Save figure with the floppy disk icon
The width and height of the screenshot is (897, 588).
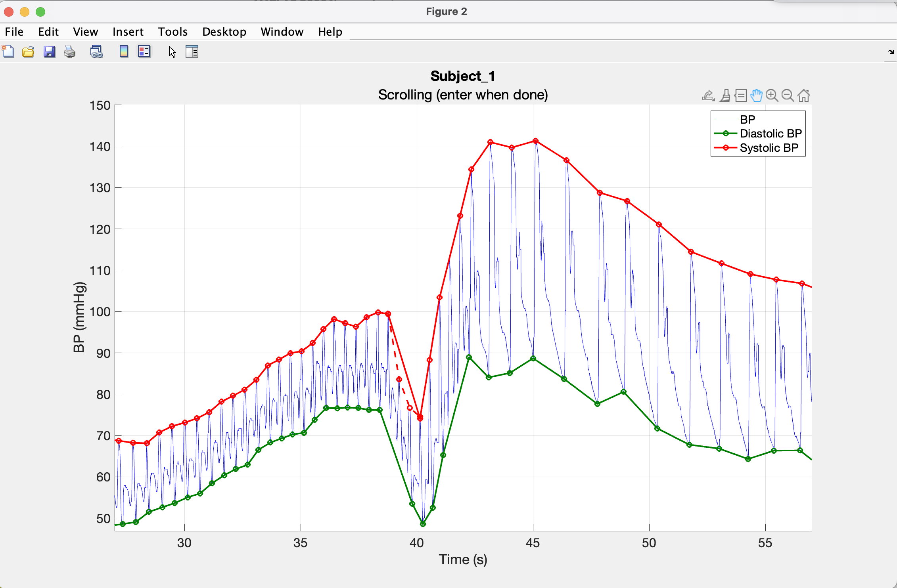click(49, 52)
